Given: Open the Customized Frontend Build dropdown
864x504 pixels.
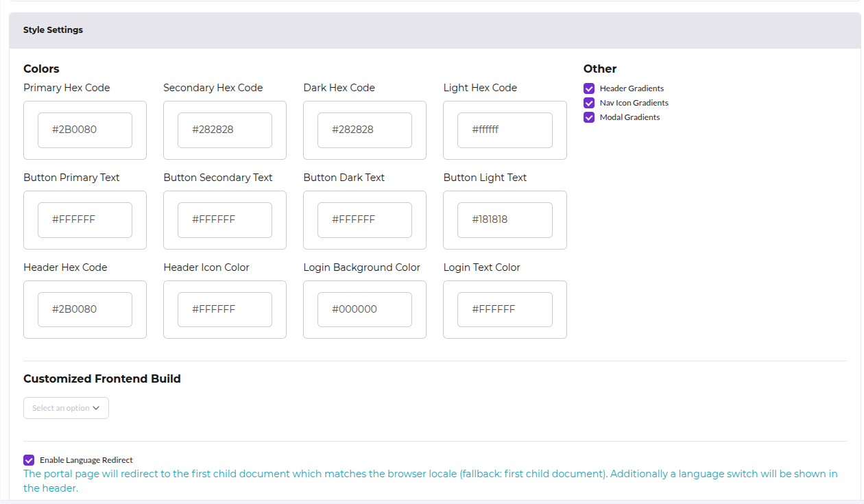Looking at the screenshot, I should [x=66, y=408].
